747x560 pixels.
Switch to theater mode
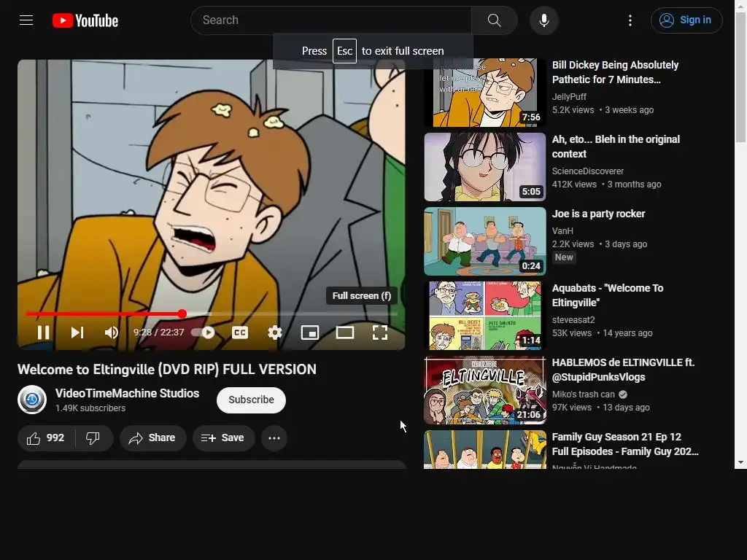click(345, 332)
